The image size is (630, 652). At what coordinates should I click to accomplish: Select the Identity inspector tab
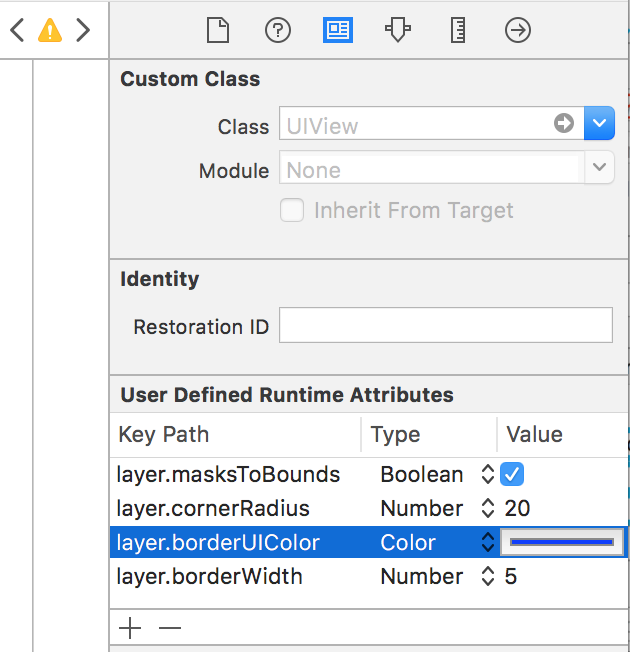338,30
